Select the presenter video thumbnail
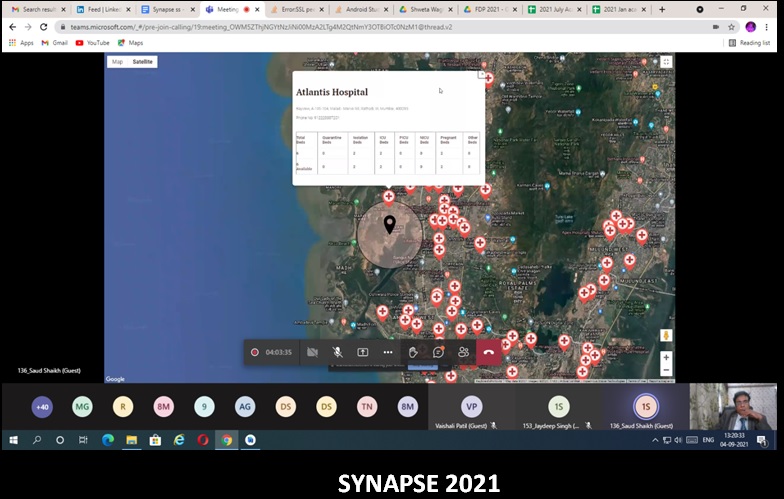784x499 pixels. 733,406
